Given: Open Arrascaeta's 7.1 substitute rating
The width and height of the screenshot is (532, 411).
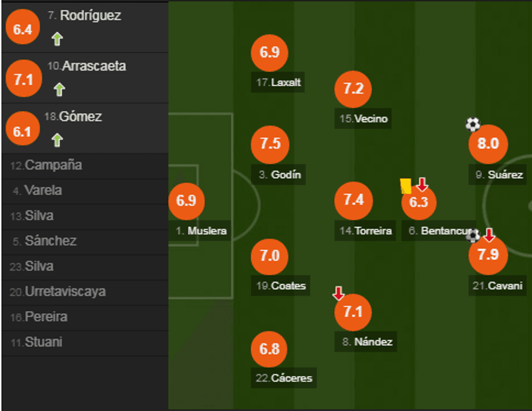Looking at the screenshot, I should coord(23,80).
